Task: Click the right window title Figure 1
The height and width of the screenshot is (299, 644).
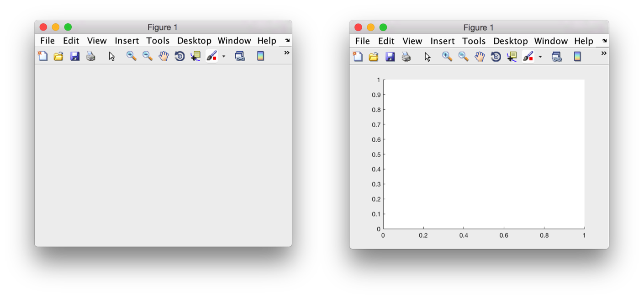Action: (x=479, y=27)
